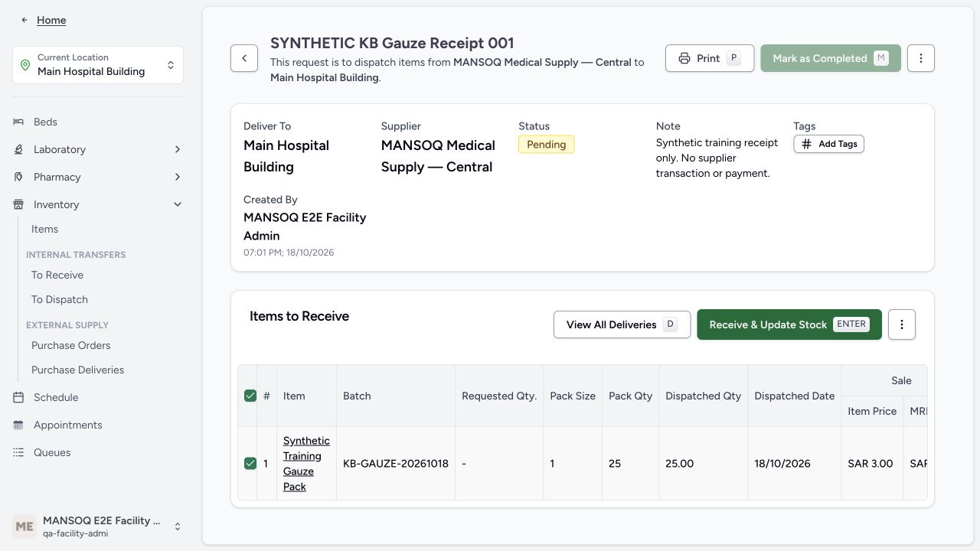Viewport: 980px width, 551px height.
Task: Open Appointments in the sidebar
Action: click(67, 425)
